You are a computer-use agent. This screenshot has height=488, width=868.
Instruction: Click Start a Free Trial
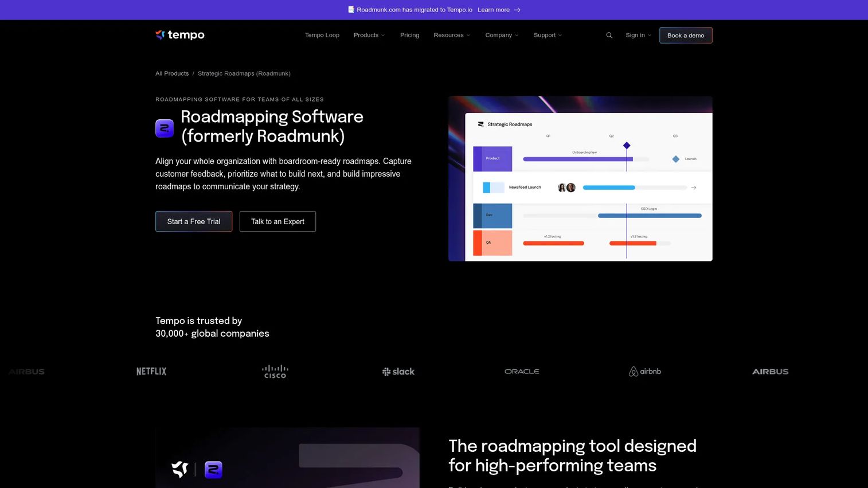tap(194, 221)
